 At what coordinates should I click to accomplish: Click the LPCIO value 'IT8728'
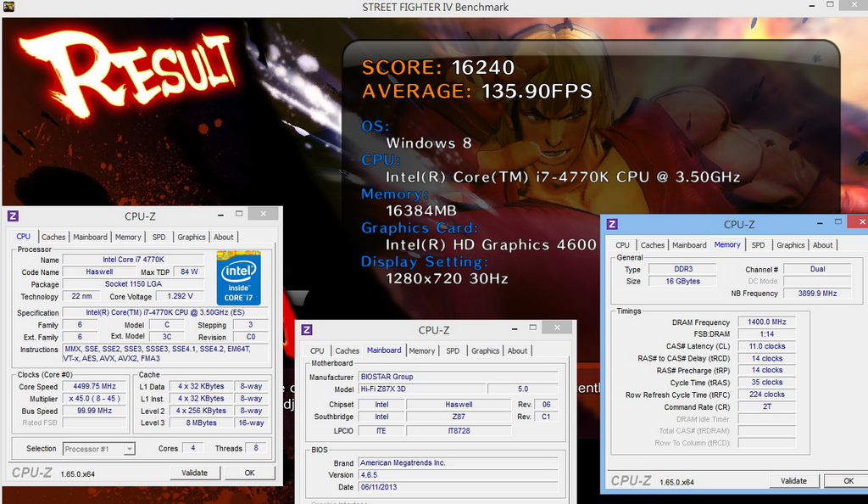coord(459,430)
